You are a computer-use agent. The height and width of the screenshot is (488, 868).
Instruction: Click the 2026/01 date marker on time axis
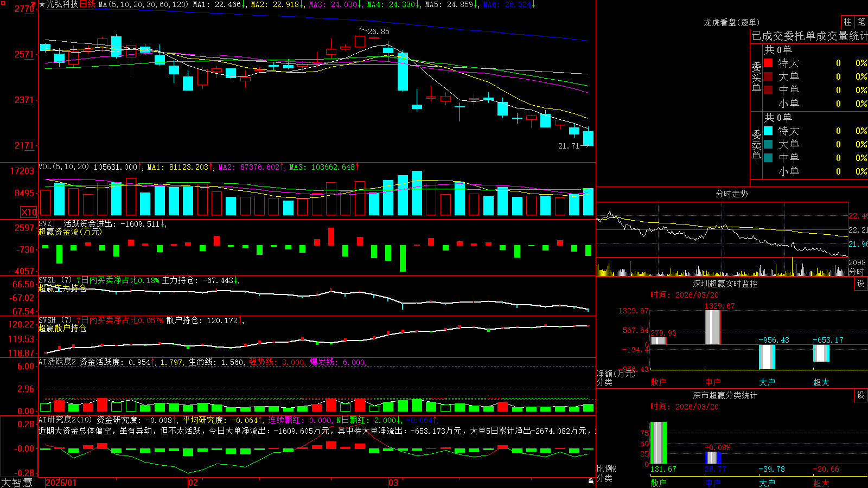61,483
